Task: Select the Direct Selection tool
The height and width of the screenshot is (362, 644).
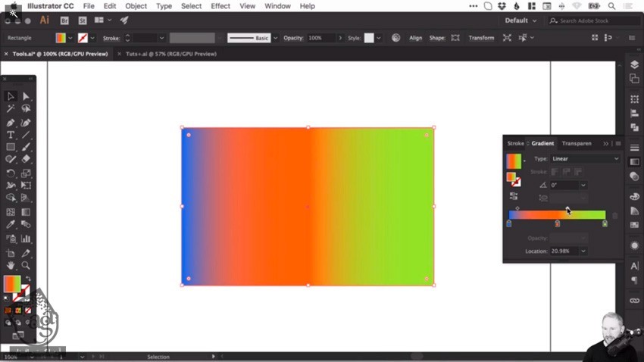Action: tap(26, 96)
